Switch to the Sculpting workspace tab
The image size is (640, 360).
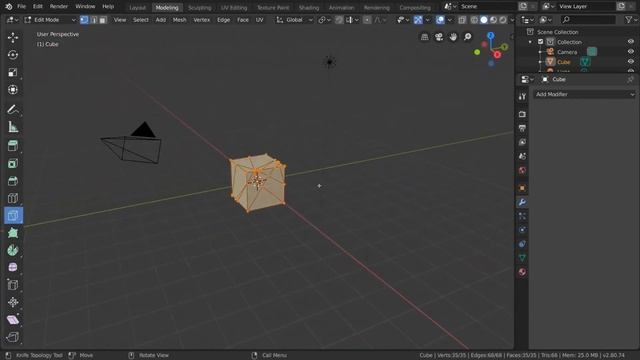click(x=200, y=7)
